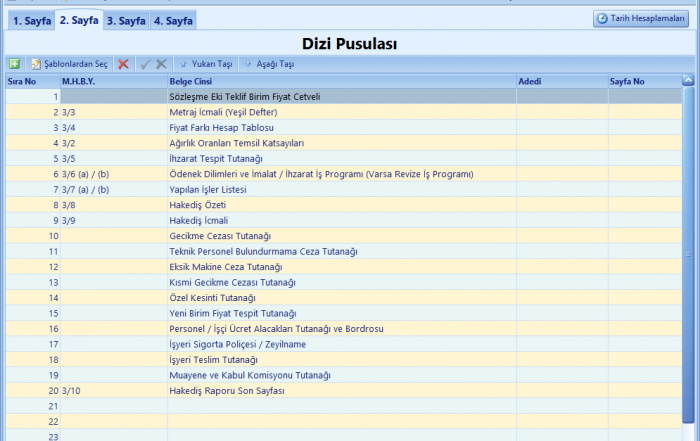Select the İşyeri Teslim Tutanağı row
This screenshot has height=441, width=700.
[x=340, y=359]
